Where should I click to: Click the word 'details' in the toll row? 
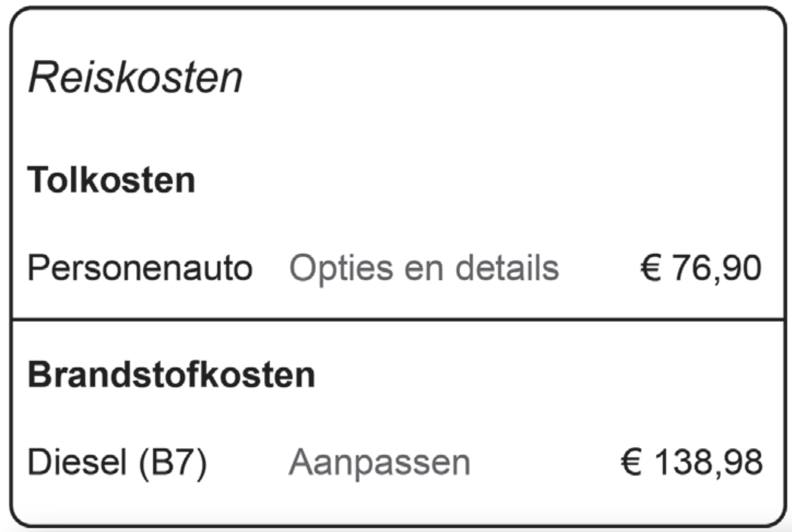[507, 268]
